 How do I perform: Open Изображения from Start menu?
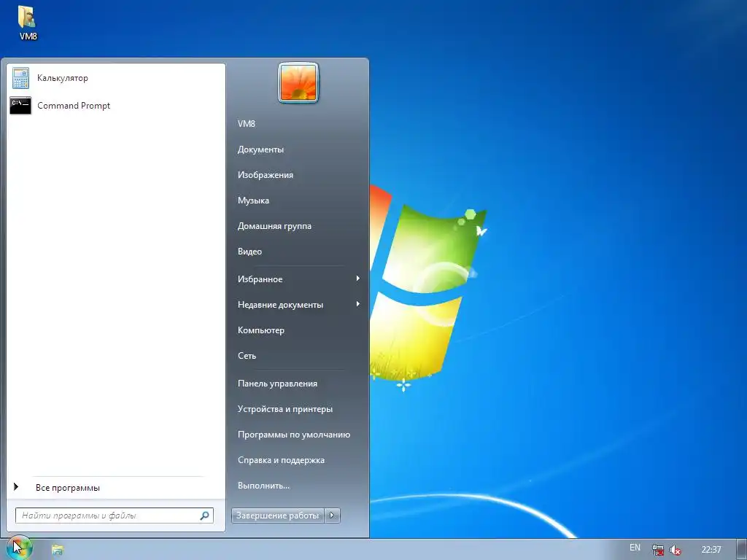pyautogui.click(x=266, y=175)
